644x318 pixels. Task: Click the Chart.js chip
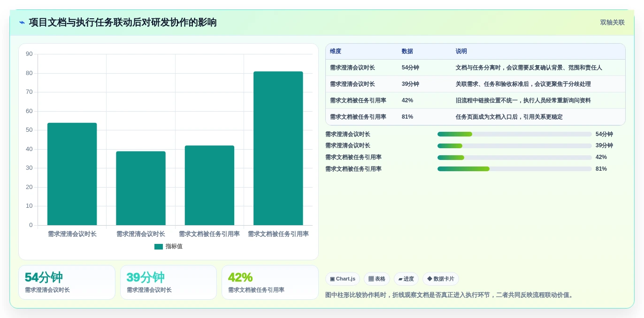coord(343,279)
